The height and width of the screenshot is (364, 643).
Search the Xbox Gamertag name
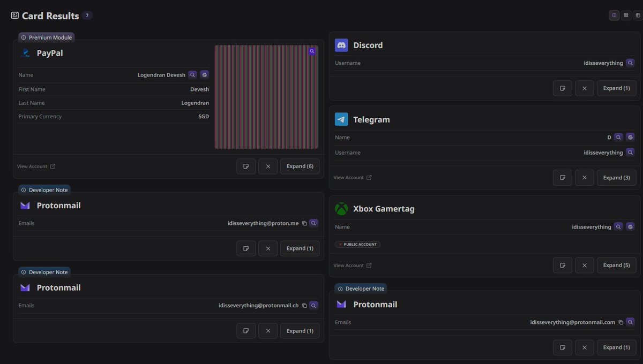tap(618, 226)
